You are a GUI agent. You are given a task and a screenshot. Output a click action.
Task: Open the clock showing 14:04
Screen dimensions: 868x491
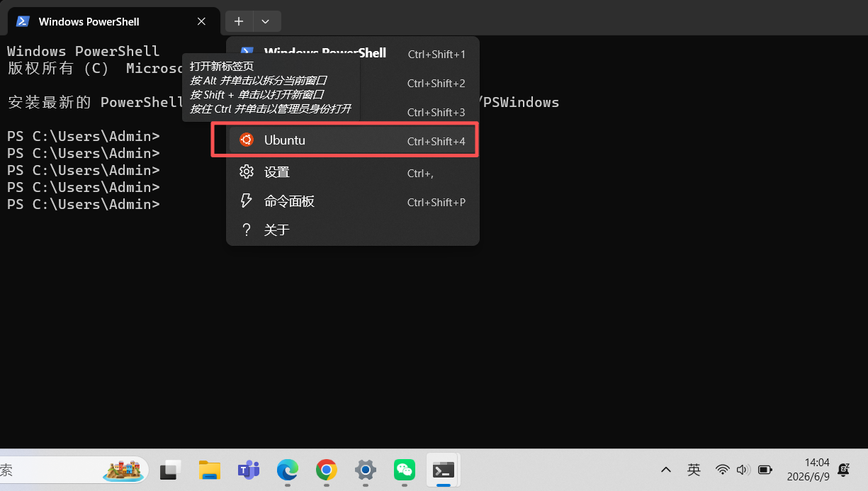(x=808, y=469)
